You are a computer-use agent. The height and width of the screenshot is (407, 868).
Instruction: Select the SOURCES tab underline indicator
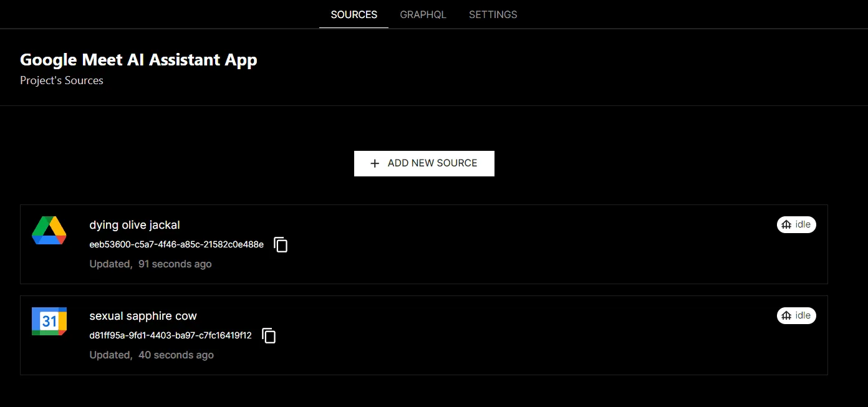tap(354, 28)
